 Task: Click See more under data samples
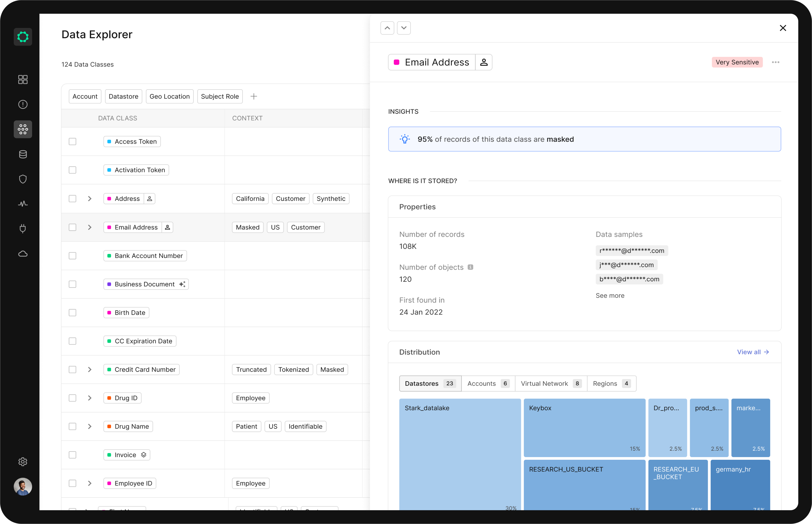coord(610,295)
